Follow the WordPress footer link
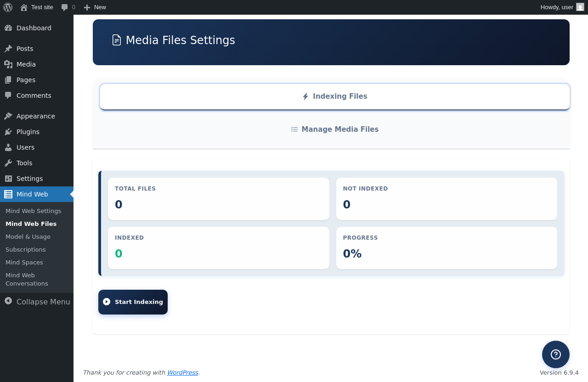The width and height of the screenshot is (588, 382). pos(182,373)
